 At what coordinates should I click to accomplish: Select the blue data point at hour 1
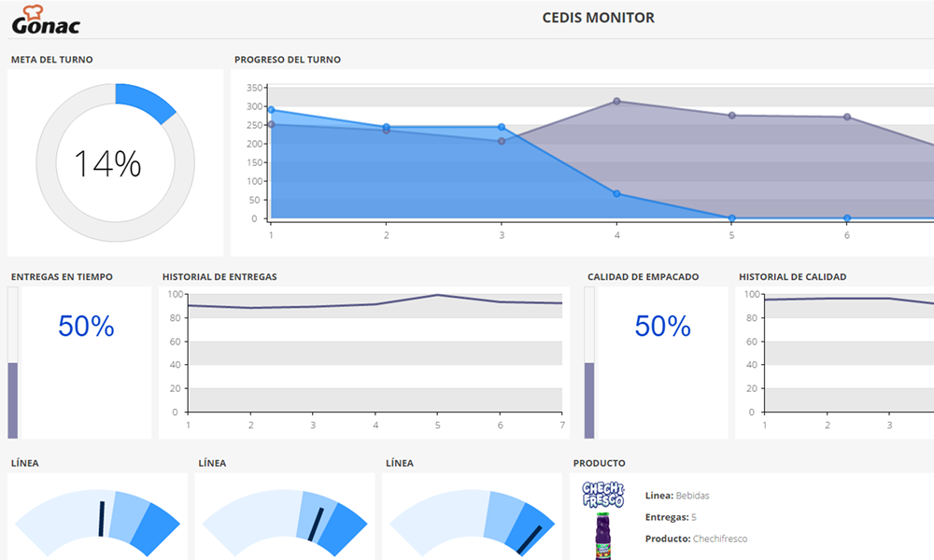coord(271,110)
